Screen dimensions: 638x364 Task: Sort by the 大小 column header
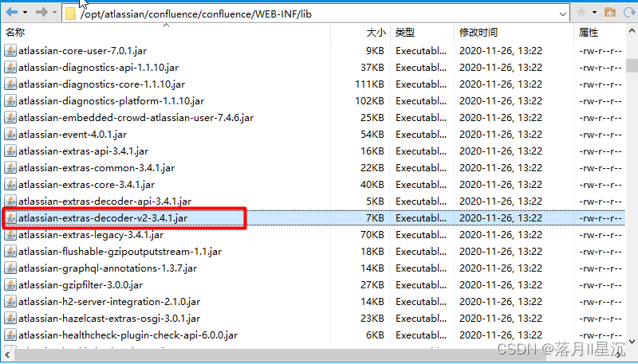[376, 33]
